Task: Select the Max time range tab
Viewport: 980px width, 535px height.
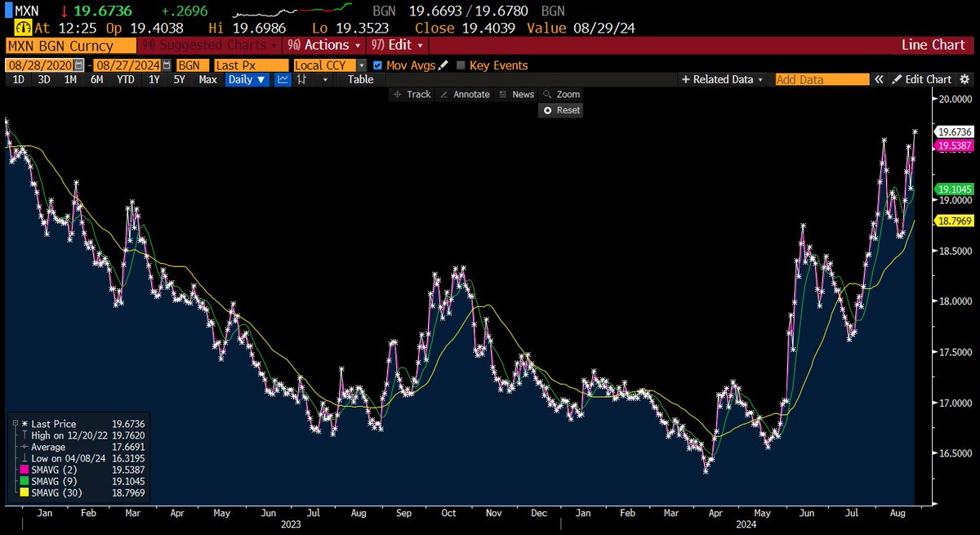Action: [207, 79]
